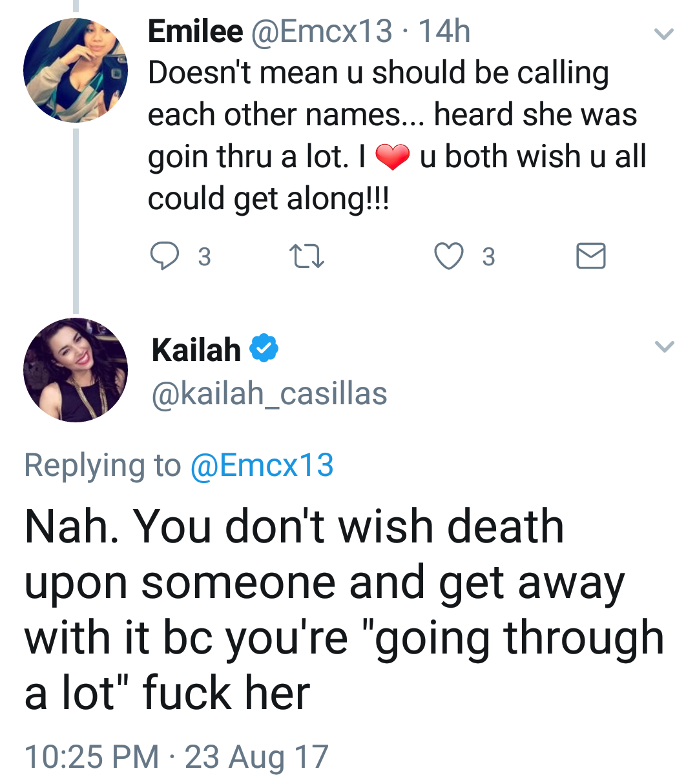
Task: Click the like count next to the heart
Action: click(488, 257)
